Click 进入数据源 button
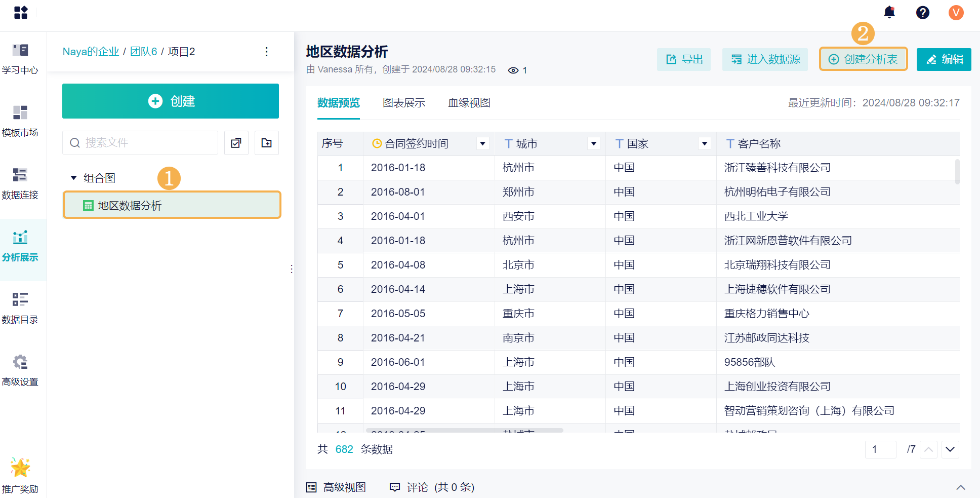The height and width of the screenshot is (498, 980). [765, 59]
